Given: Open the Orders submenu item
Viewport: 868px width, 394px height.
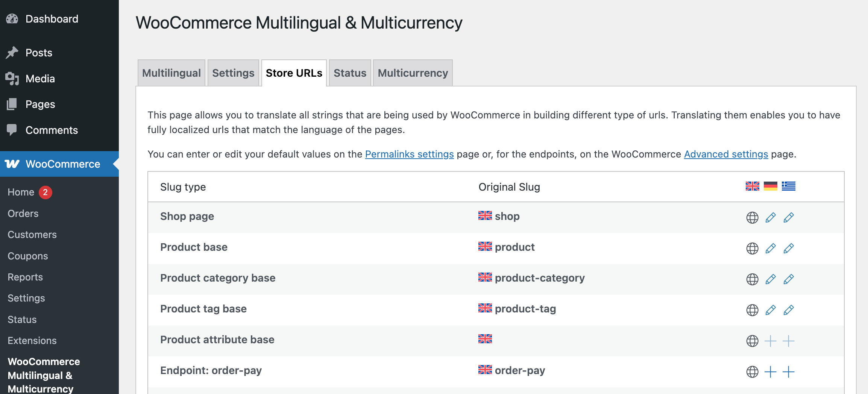Looking at the screenshot, I should click(23, 214).
